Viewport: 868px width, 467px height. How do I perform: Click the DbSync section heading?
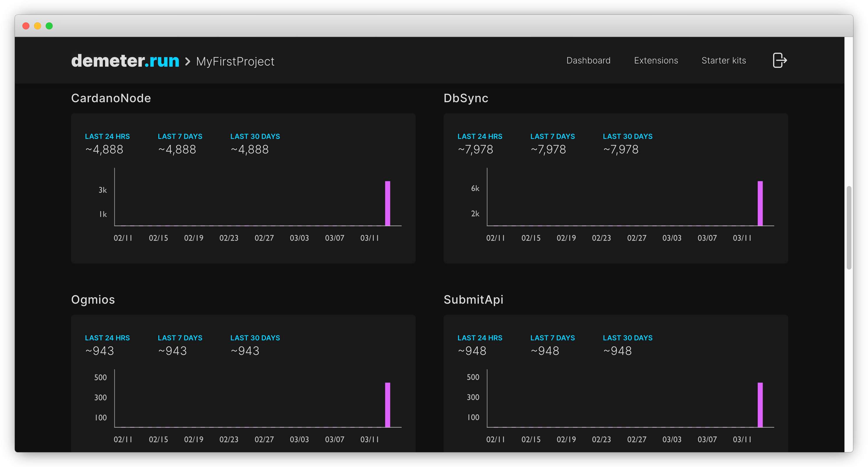point(466,98)
